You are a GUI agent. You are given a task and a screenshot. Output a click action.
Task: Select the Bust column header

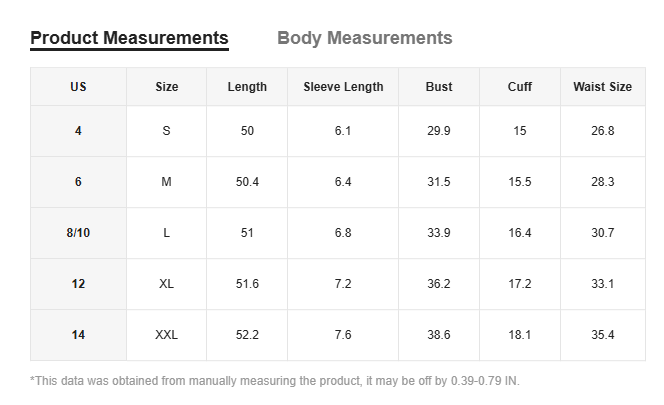click(439, 87)
